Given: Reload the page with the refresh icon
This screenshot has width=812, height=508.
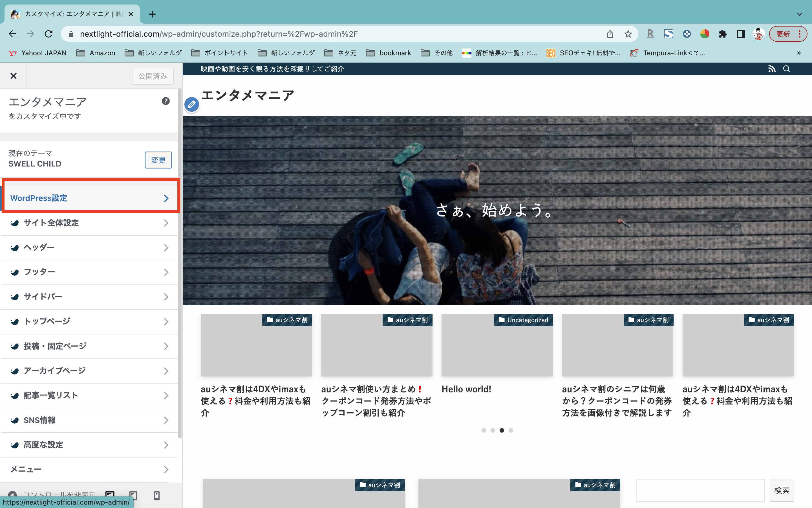Looking at the screenshot, I should tap(49, 34).
